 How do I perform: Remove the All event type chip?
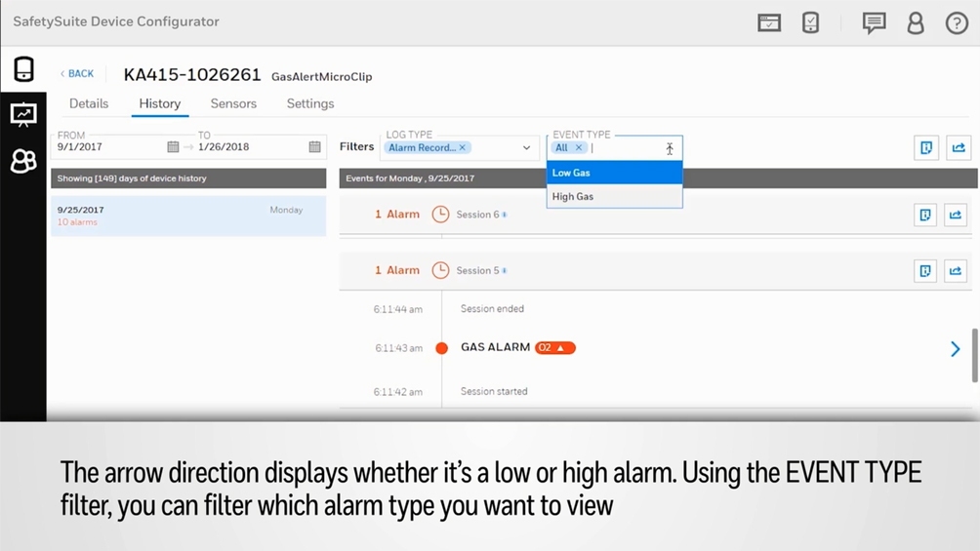[x=578, y=148]
